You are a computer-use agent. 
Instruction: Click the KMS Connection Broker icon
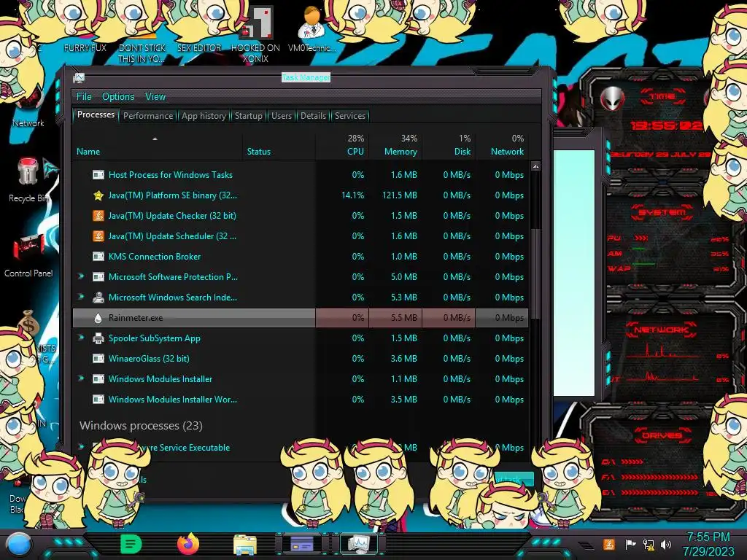98,257
